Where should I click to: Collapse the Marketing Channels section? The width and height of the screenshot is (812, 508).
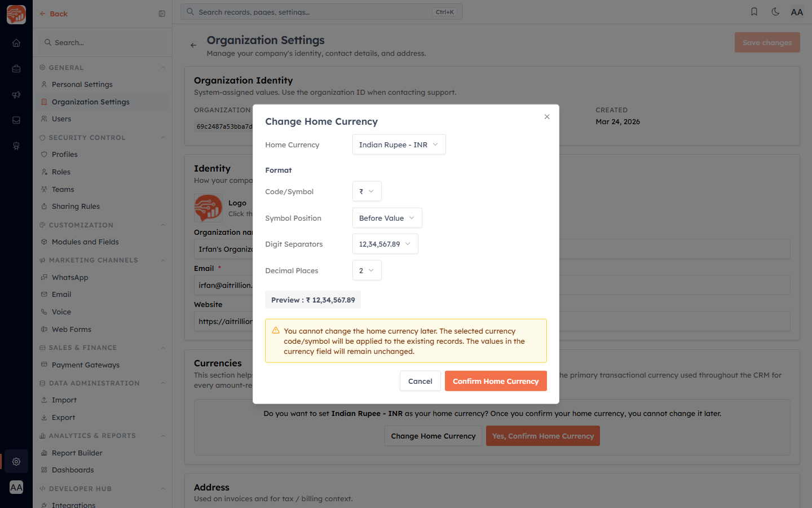pyautogui.click(x=163, y=260)
